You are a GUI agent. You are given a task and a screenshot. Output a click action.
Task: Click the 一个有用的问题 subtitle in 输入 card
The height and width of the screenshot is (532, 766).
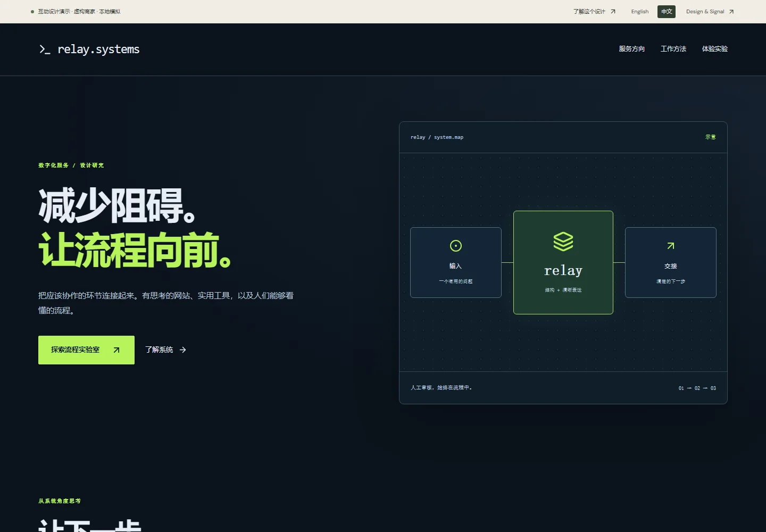point(456,281)
